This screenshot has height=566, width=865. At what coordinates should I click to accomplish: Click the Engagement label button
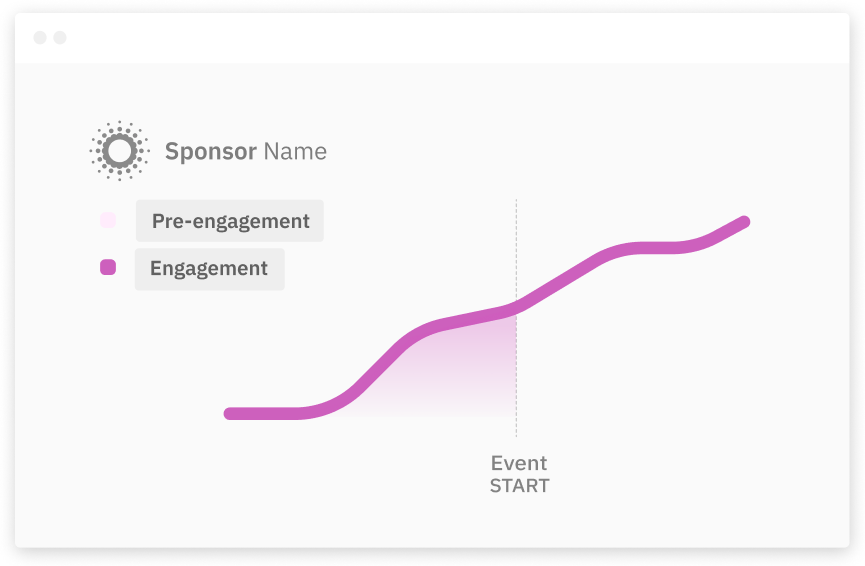(x=210, y=269)
